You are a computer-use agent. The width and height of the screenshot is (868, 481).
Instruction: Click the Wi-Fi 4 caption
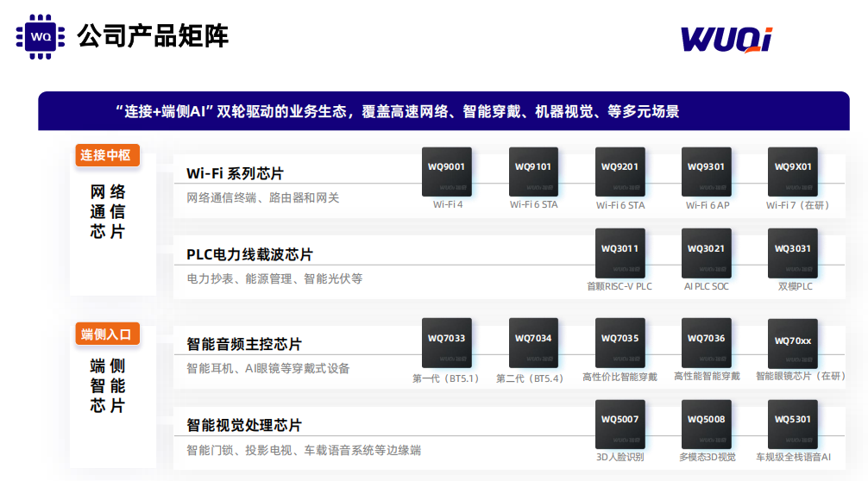tap(448, 204)
